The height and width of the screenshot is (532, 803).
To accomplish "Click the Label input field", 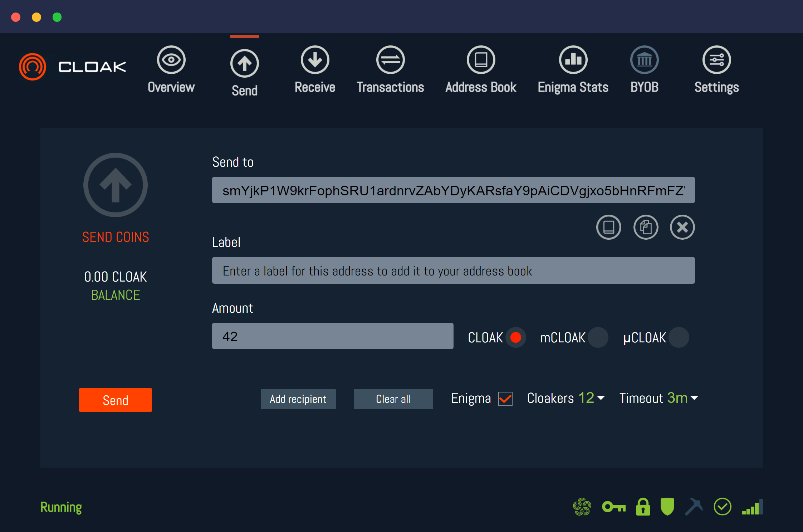I will pos(454,270).
